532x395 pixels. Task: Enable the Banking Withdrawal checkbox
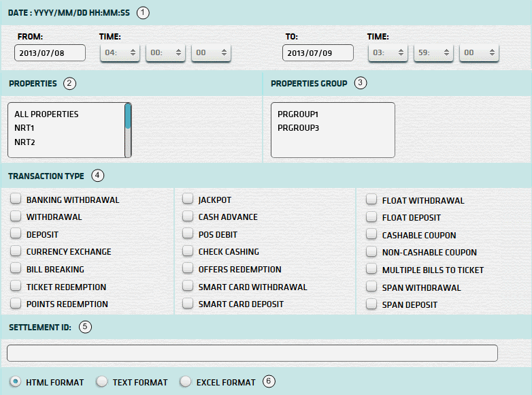pyautogui.click(x=16, y=200)
